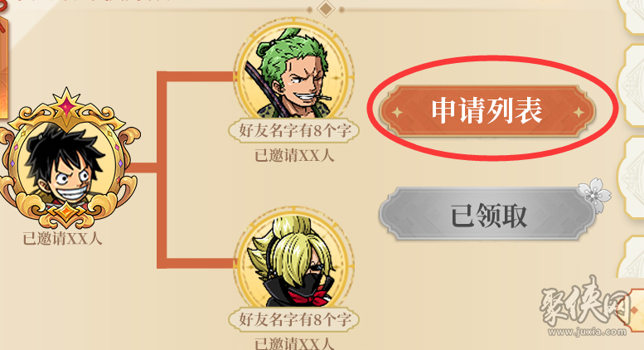Click the grey 已领取 claimed button

pyautogui.click(x=487, y=215)
